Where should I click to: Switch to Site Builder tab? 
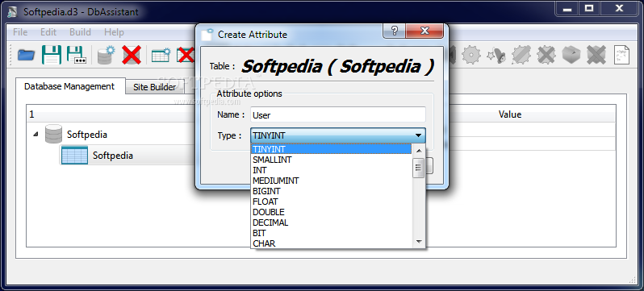click(x=154, y=87)
